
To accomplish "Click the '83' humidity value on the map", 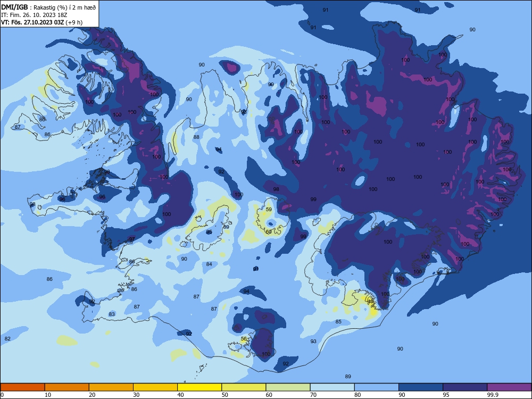I will [112, 314].
